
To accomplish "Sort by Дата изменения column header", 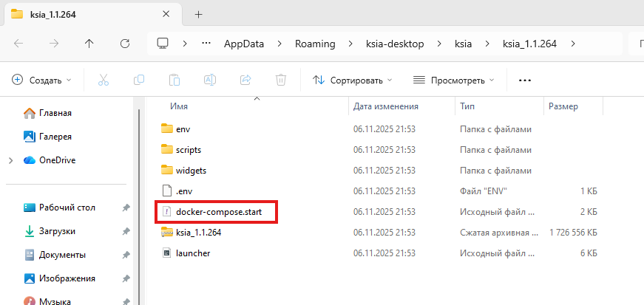I will [x=386, y=107].
